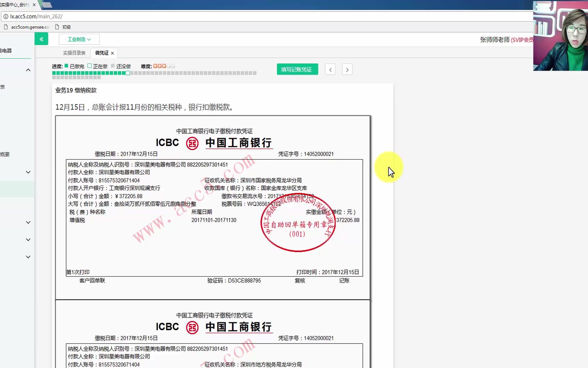This screenshot has height=368, width=588.
Task: Open the 工业制造 dropdown
Action: (79, 39)
